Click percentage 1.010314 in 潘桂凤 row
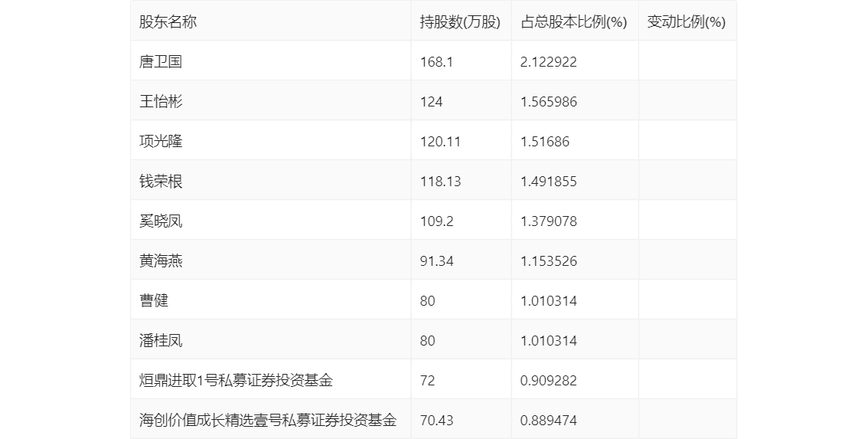Viewport: 868px width, 439px height. (x=549, y=341)
